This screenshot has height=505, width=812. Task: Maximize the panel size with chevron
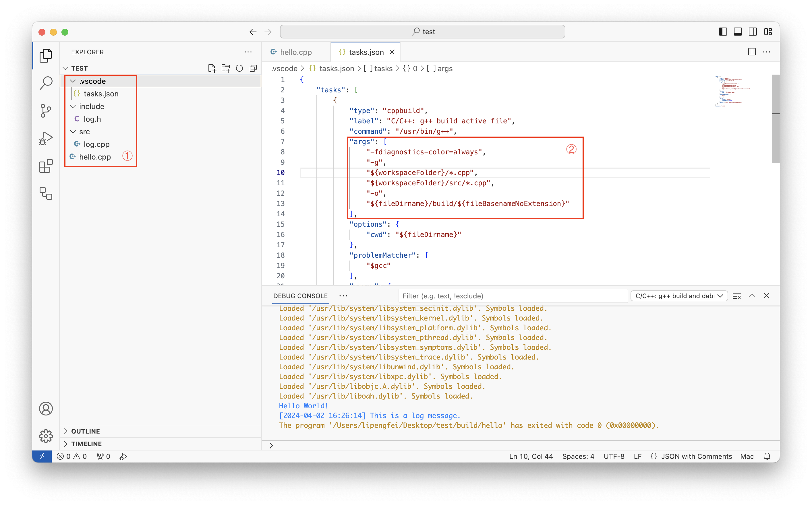coord(752,296)
